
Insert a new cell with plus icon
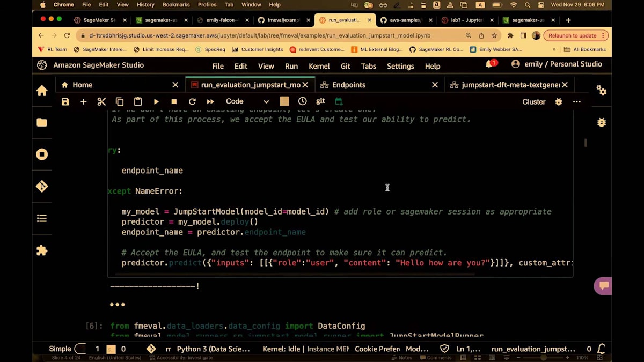[83, 101]
